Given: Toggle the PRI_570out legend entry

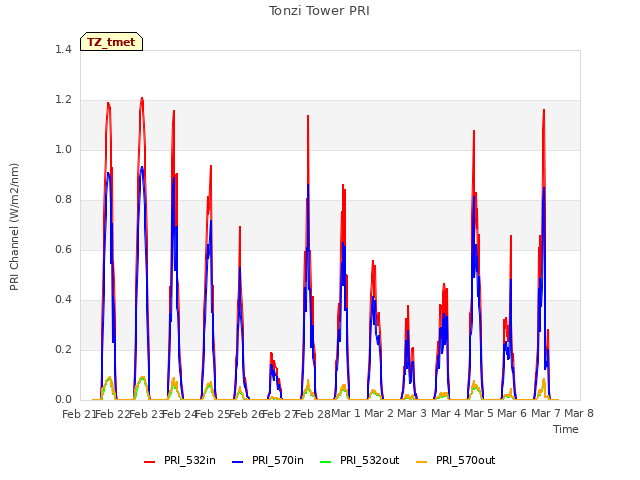Looking at the screenshot, I should [x=456, y=461].
